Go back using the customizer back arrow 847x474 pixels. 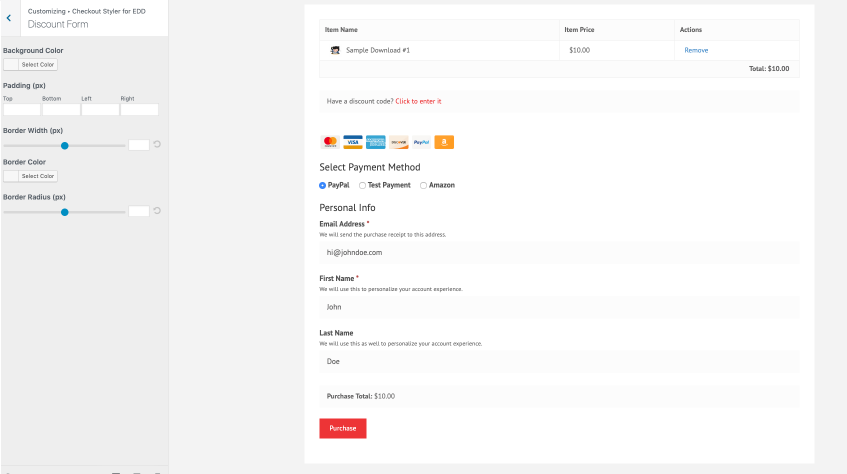click(9, 18)
